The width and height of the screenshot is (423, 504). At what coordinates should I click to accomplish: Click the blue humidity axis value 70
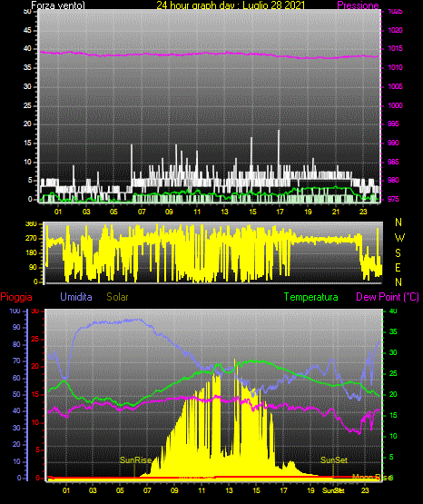(16, 361)
